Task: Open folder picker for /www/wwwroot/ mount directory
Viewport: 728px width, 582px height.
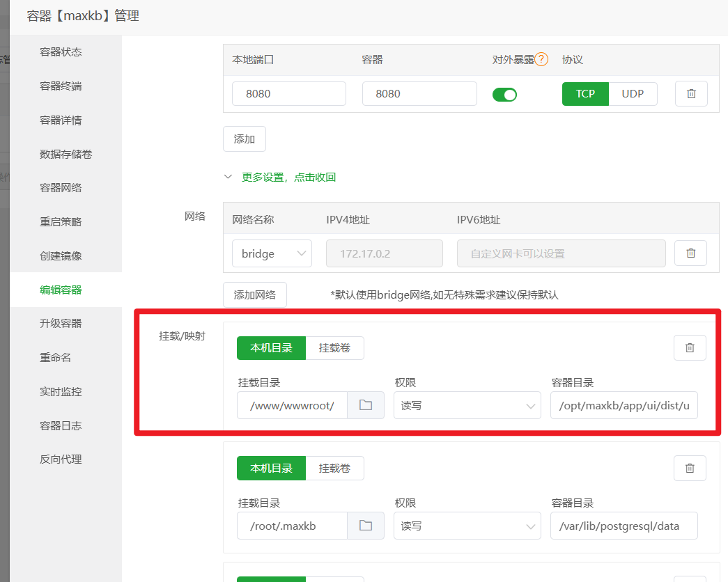Action: point(365,404)
